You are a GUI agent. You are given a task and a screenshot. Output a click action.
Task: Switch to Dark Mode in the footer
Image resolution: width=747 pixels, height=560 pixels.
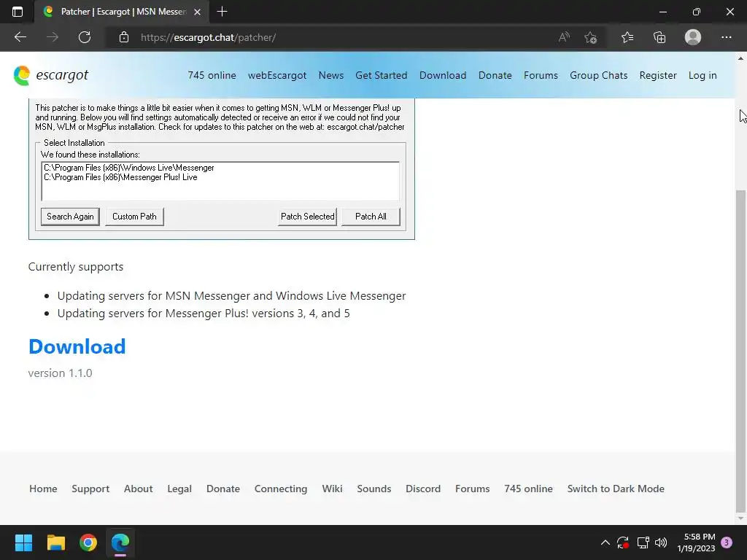coord(616,489)
